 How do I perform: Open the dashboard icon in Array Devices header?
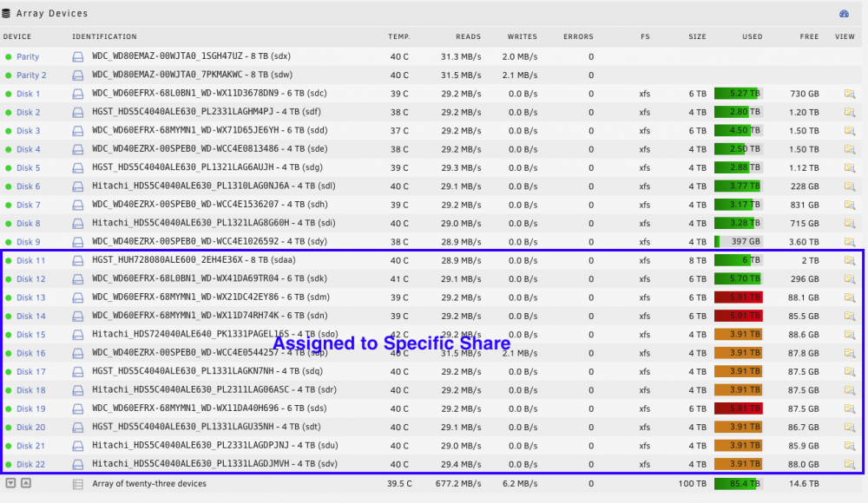[x=844, y=14]
